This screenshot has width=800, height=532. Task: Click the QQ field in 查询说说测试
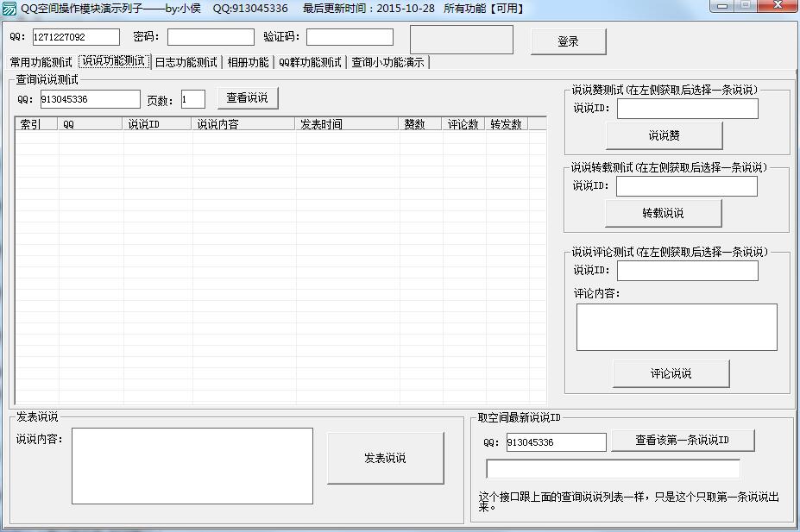pyautogui.click(x=91, y=99)
